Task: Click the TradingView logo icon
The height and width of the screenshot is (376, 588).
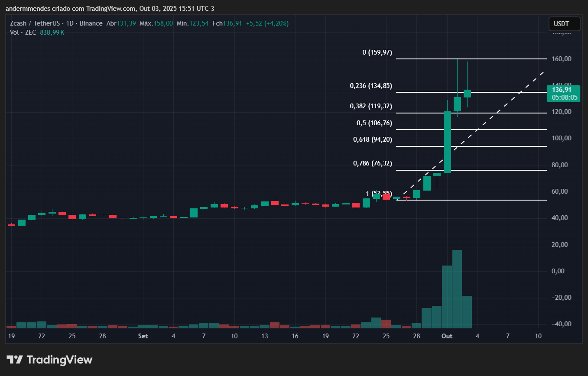Action: tap(15, 360)
